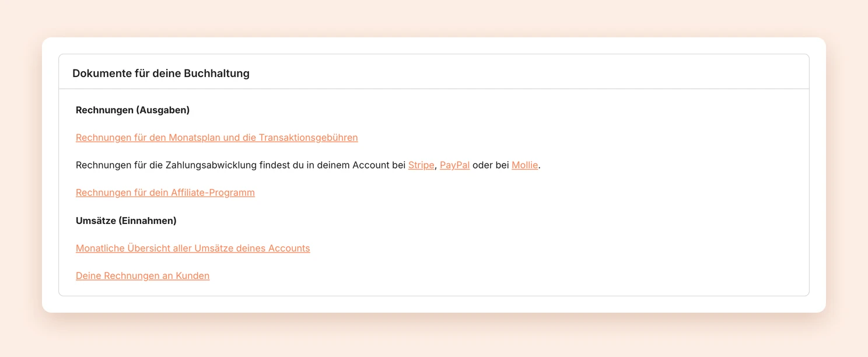Visit the Mollie link

525,165
